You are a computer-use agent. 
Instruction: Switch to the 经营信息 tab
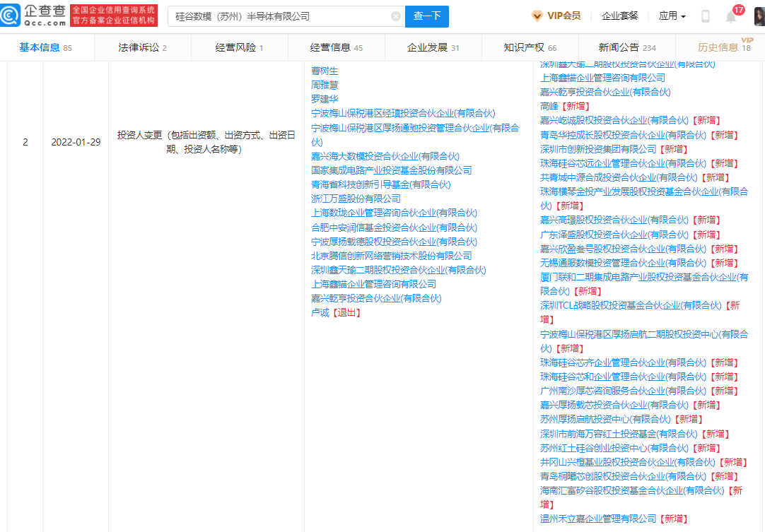coord(336,47)
